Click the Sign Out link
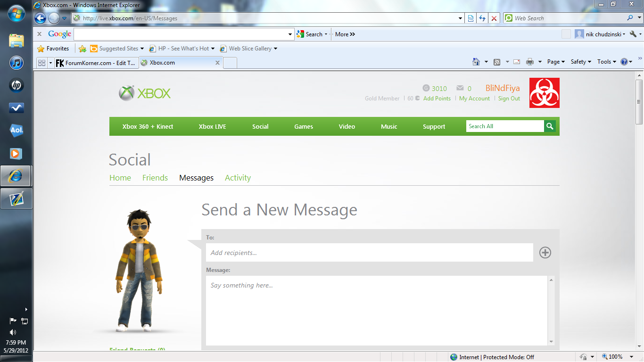The image size is (644, 362). click(509, 99)
